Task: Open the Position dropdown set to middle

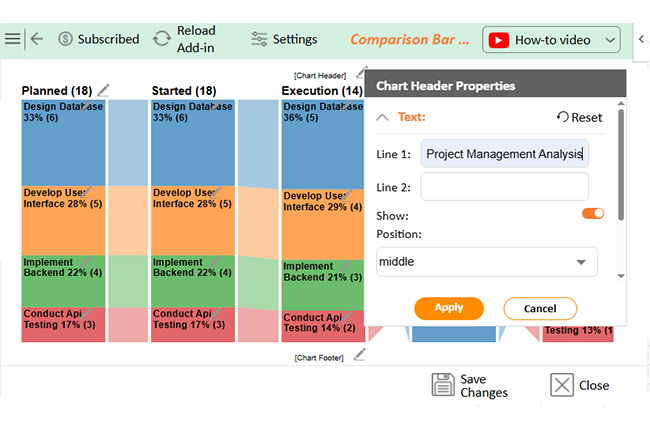Action: pos(486,262)
